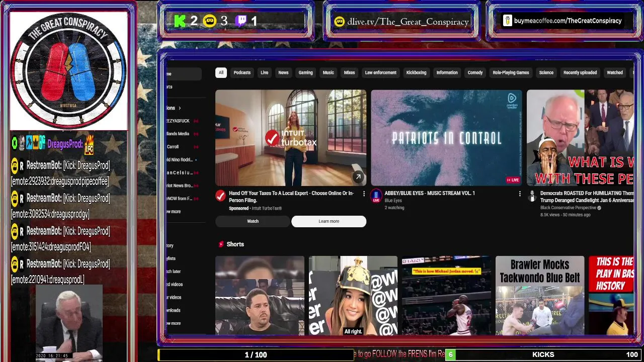Select the Information filter chip
Image resolution: width=644 pixels, height=362 pixels.
[x=447, y=72]
